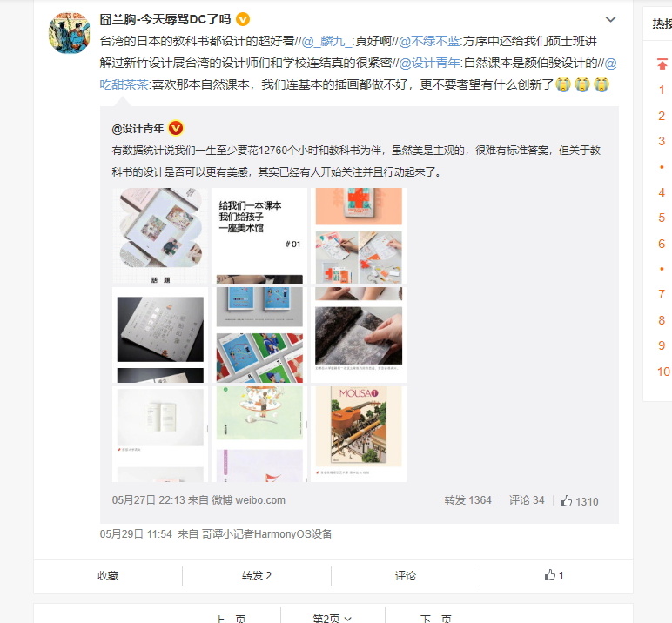Go to 下一页 next page
672x623 pixels.
[435, 618]
